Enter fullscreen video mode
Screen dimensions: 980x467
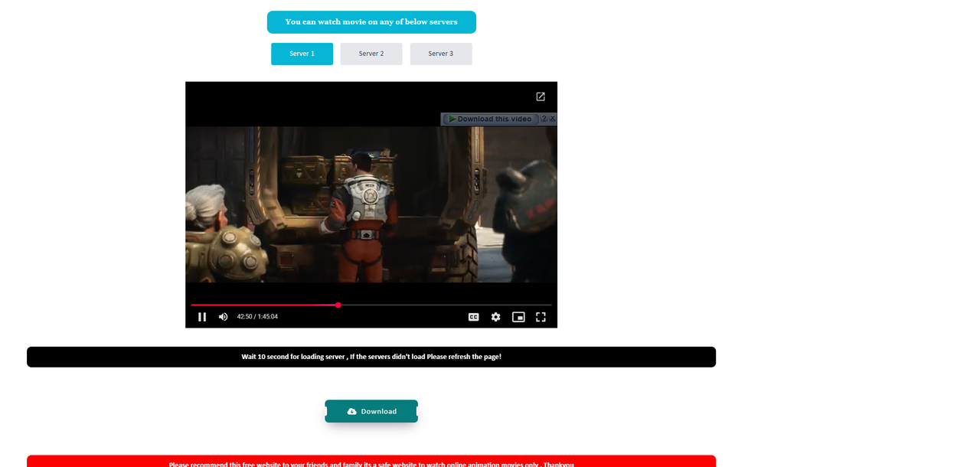click(x=541, y=317)
